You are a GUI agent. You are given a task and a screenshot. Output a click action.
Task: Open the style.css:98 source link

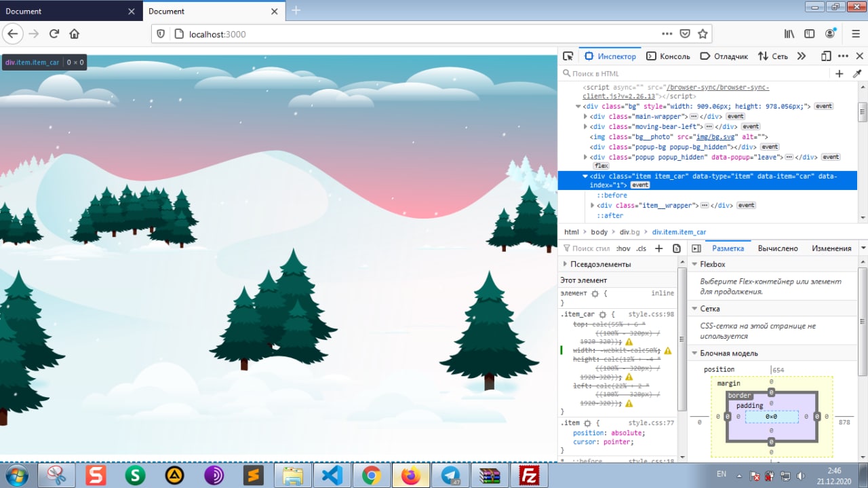point(651,314)
